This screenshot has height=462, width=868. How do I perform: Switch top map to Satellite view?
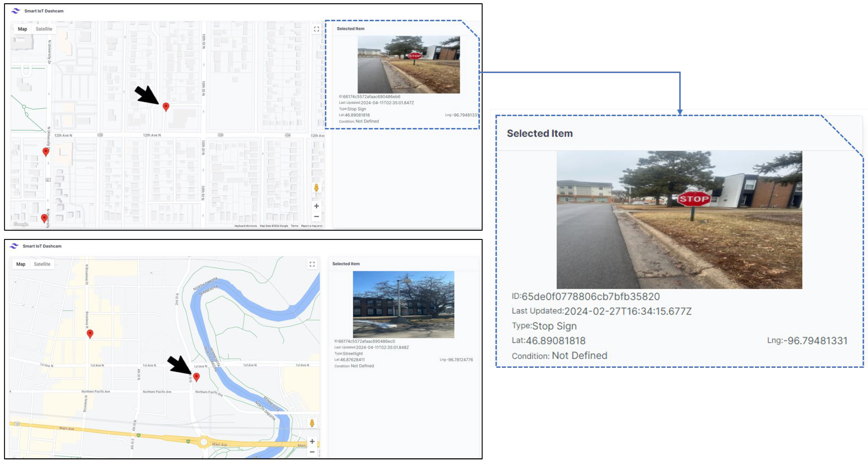click(44, 29)
